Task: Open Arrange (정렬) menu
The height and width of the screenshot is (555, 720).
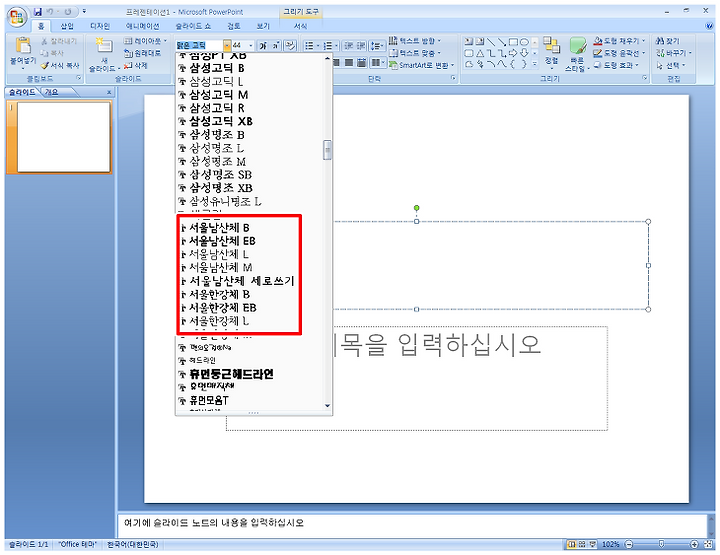Action: coord(551,52)
